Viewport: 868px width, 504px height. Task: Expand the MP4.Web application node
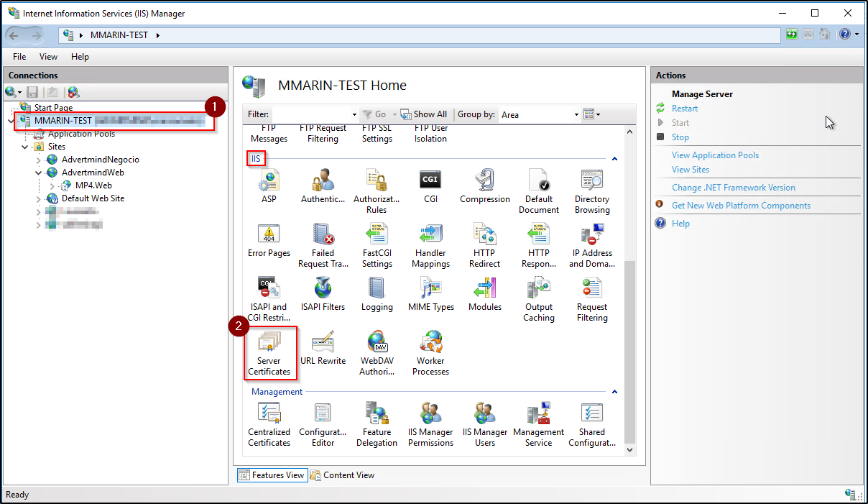pos(52,185)
